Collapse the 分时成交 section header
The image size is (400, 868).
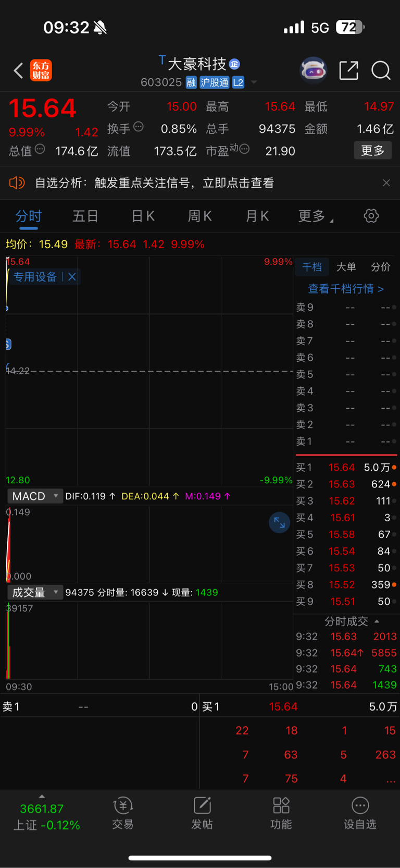tap(352, 621)
